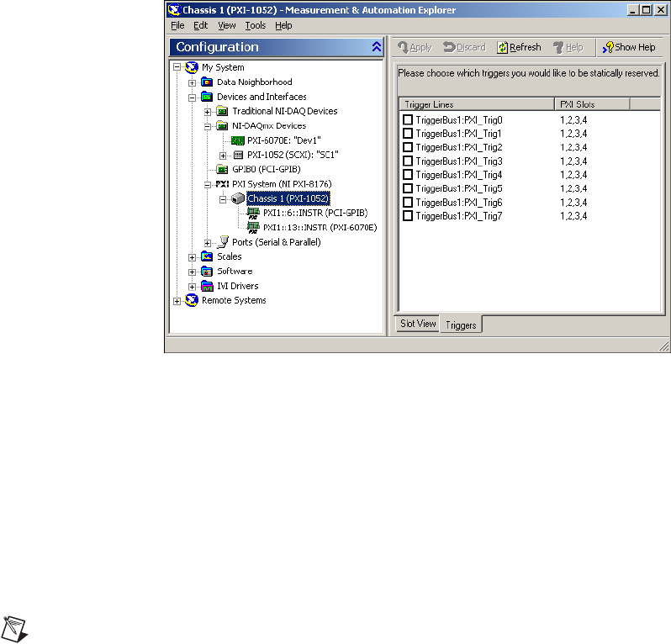
Task: Check the TriggerBus1:PXI_Trig1 box
Action: click(408, 134)
